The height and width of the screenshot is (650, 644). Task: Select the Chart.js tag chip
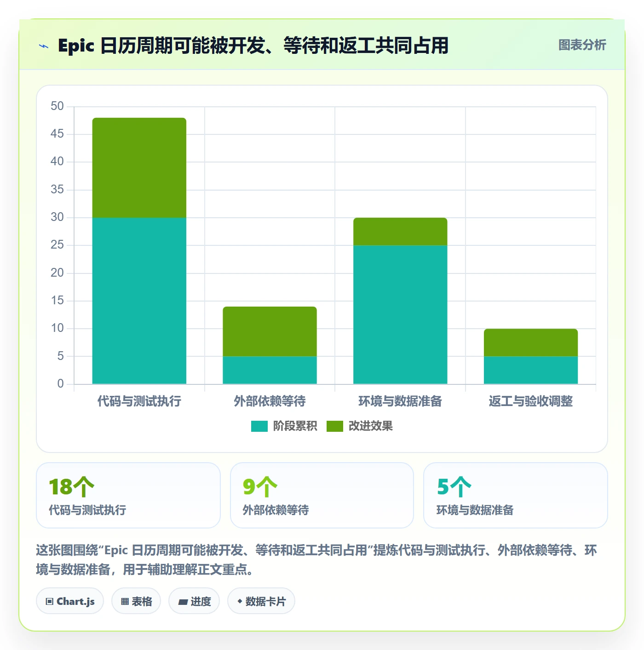[x=70, y=601]
